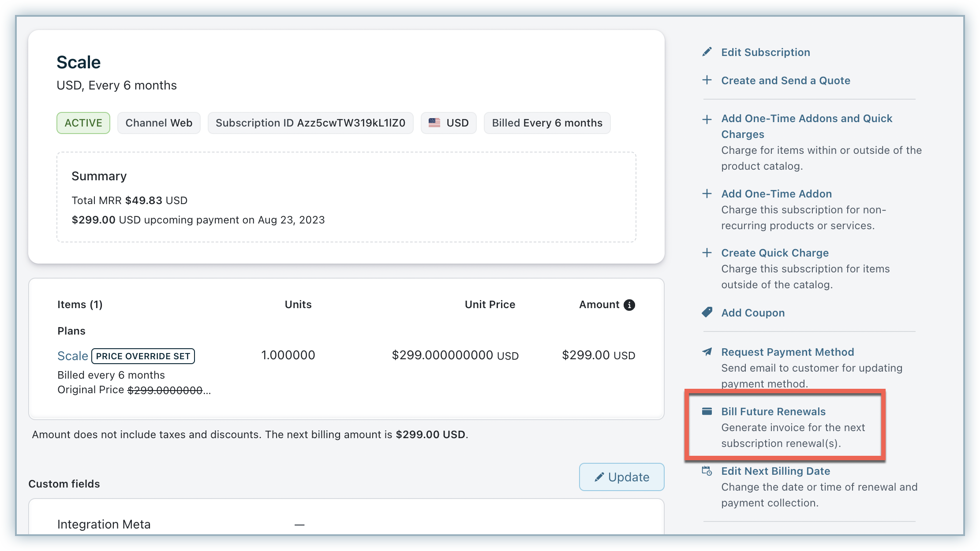Click the plus icon beside Create Quick Charge
Screen dimensions: 980x551
tap(707, 253)
